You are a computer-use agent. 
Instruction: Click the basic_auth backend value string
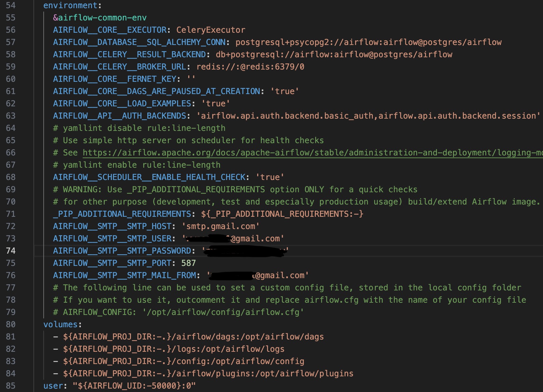pos(369,116)
